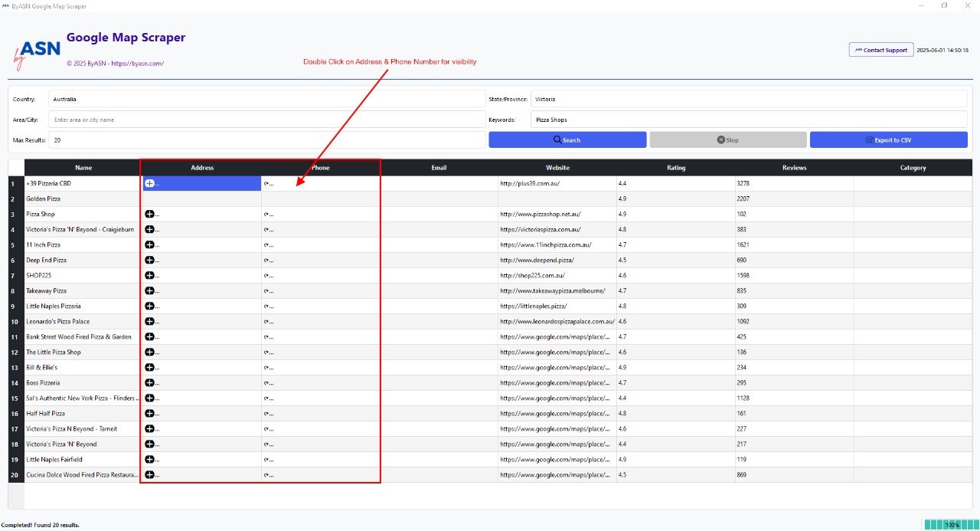Click the ByASN logo in header

click(x=36, y=55)
